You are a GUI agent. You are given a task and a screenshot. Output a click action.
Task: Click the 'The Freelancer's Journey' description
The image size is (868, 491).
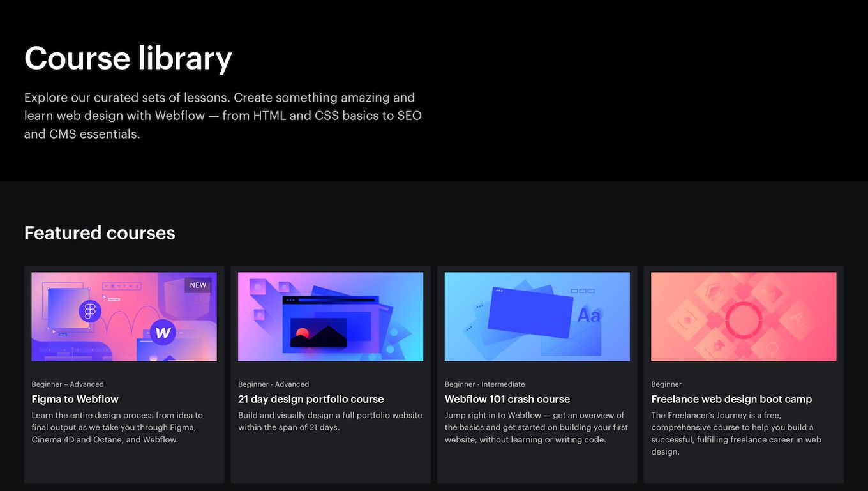click(736, 434)
